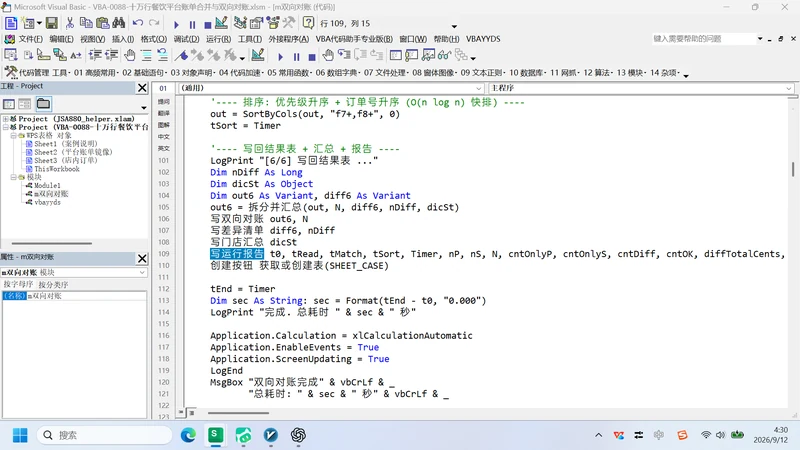Select Sheet2 (平台账单镜像) in the tree
This screenshot has height=450, width=800.
point(73,152)
